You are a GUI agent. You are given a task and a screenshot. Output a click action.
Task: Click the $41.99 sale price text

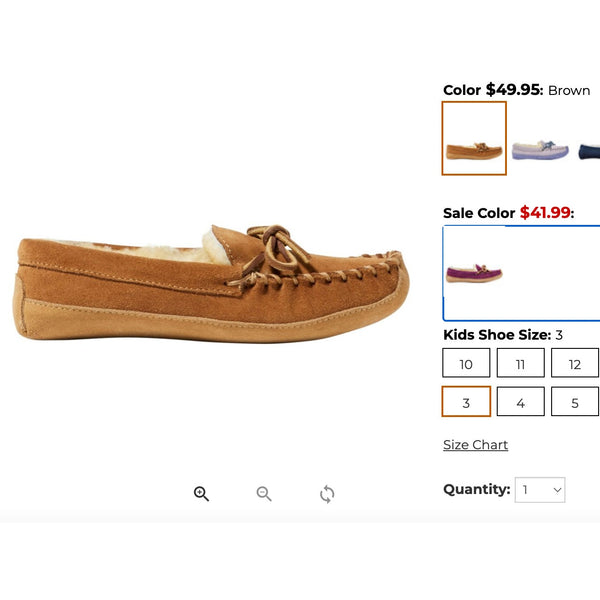point(545,213)
